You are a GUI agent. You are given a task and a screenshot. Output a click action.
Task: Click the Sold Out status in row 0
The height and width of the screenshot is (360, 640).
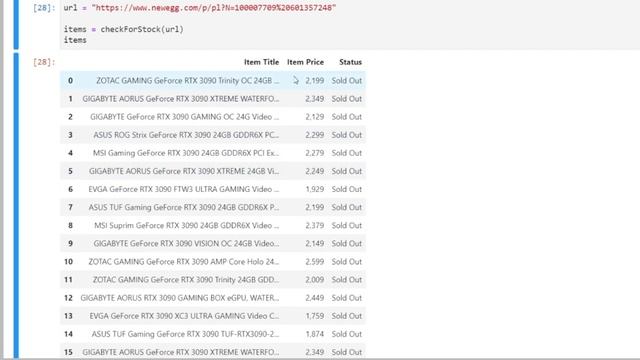pos(347,81)
